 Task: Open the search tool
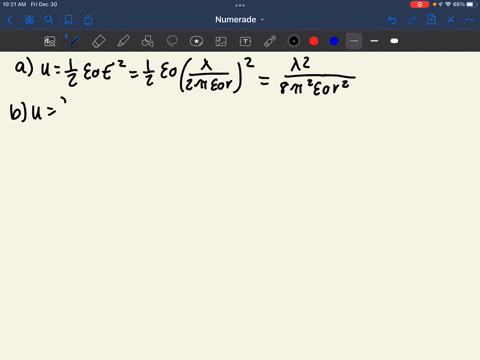point(49,20)
